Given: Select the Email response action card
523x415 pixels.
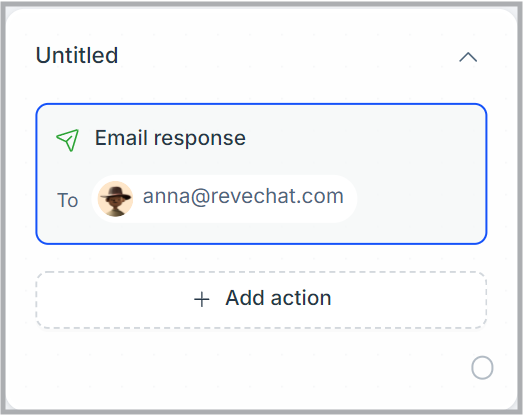Looking at the screenshot, I should point(261,174).
